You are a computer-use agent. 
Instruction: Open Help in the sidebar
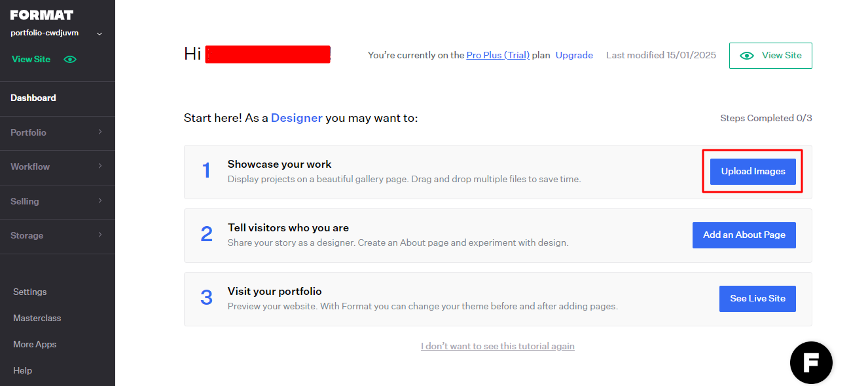click(x=22, y=370)
